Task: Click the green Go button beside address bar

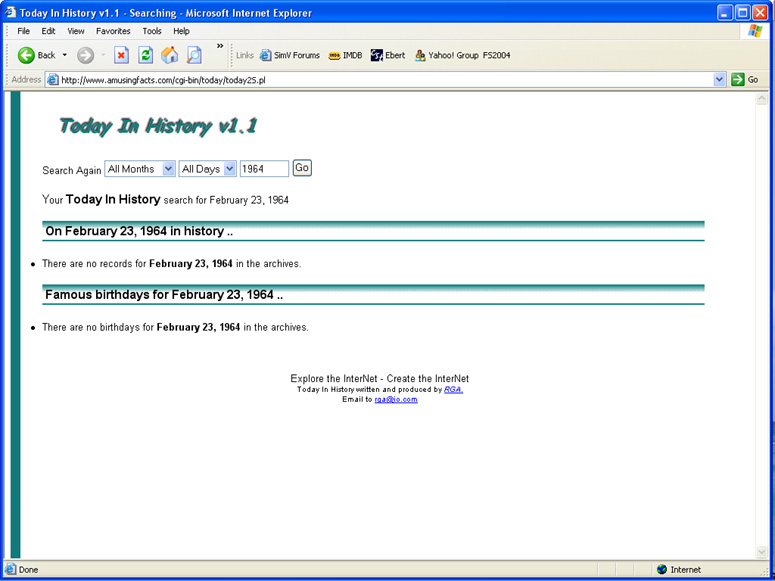Action: 745,80
